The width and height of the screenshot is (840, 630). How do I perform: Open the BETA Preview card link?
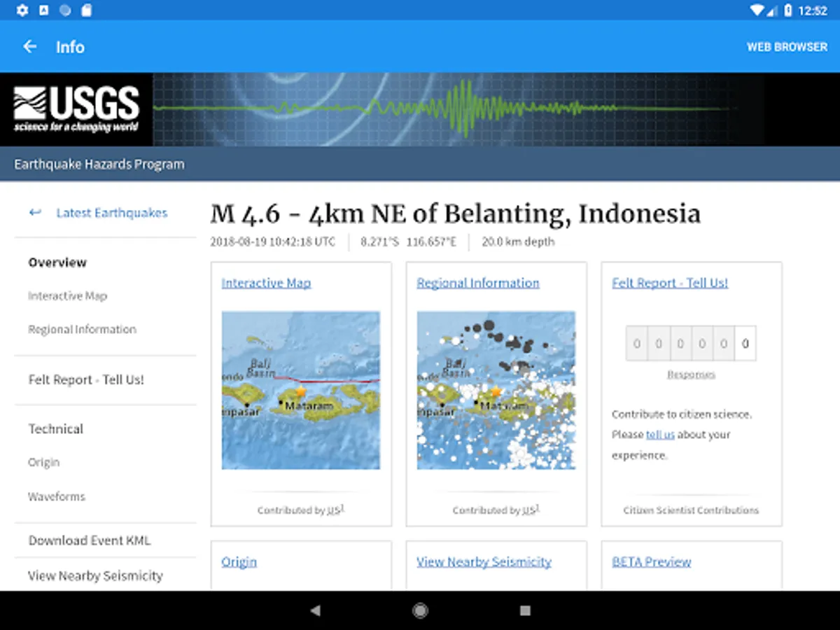pyautogui.click(x=652, y=562)
